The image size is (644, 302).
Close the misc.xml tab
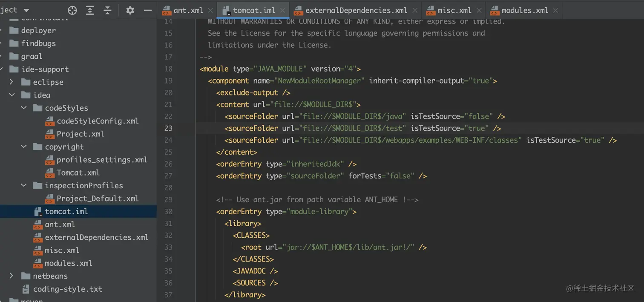coord(479,10)
